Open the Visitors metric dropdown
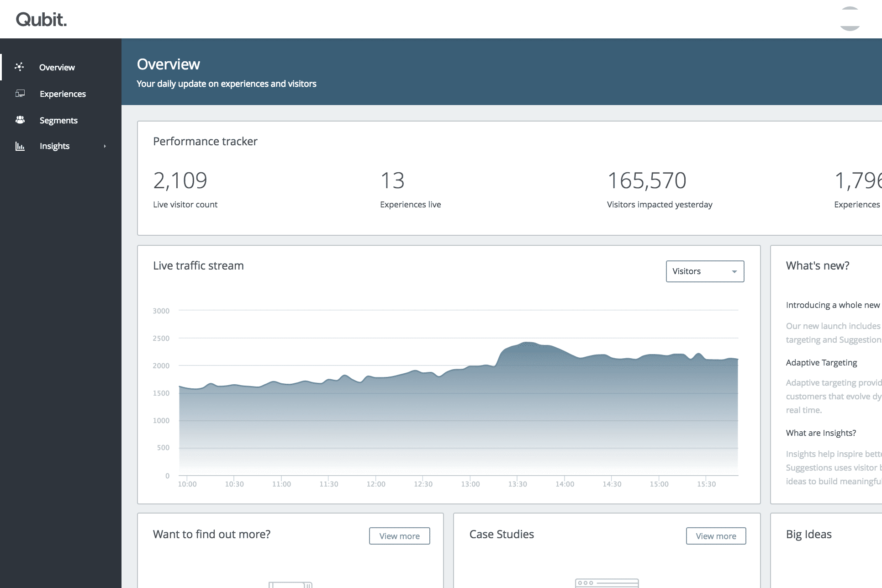 click(704, 271)
